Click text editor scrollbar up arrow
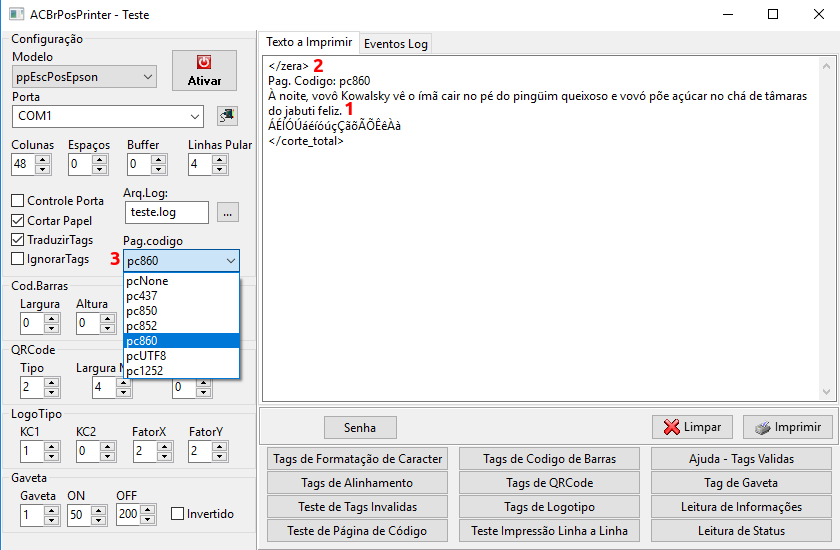840x550 pixels. pos(826,66)
